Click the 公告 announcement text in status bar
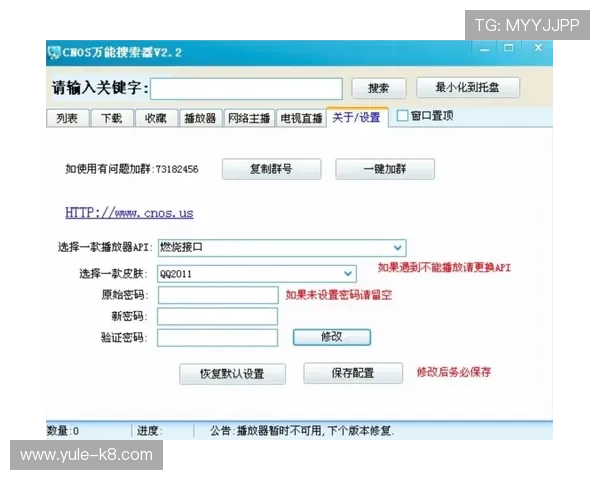Image resolution: width=600 pixels, height=480 pixels. (302, 431)
